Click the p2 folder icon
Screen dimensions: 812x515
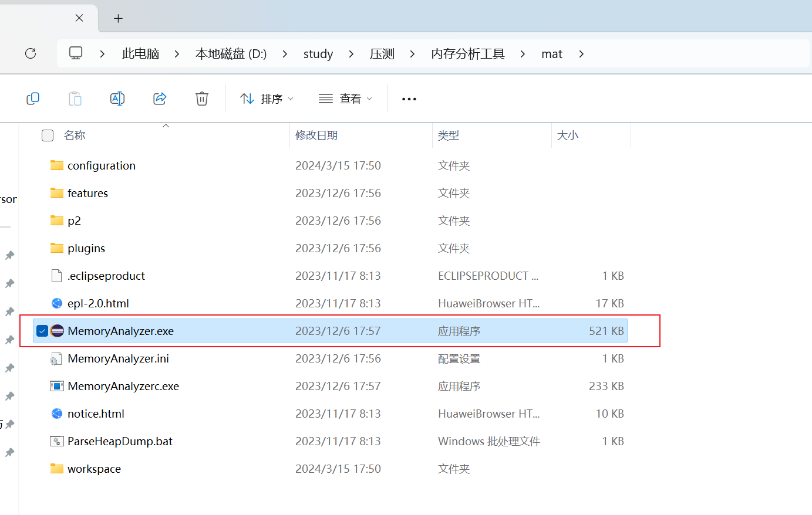point(57,221)
